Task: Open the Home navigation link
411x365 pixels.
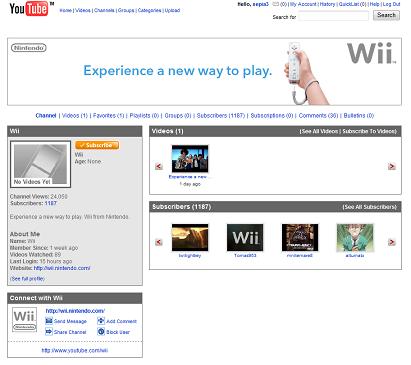Action: click(65, 10)
